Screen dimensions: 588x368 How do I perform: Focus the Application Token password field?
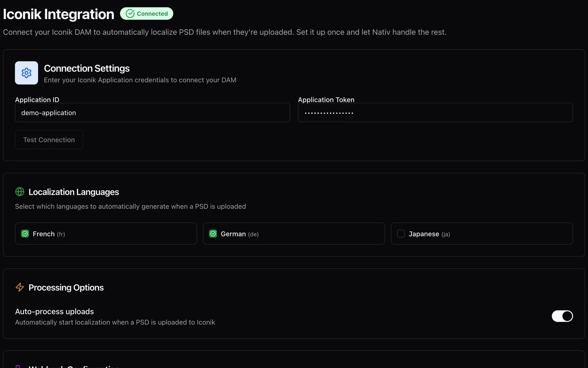pos(435,113)
